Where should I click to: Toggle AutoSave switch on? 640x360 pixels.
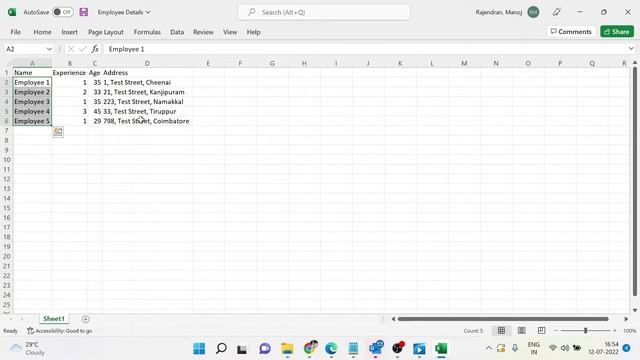coord(63,12)
